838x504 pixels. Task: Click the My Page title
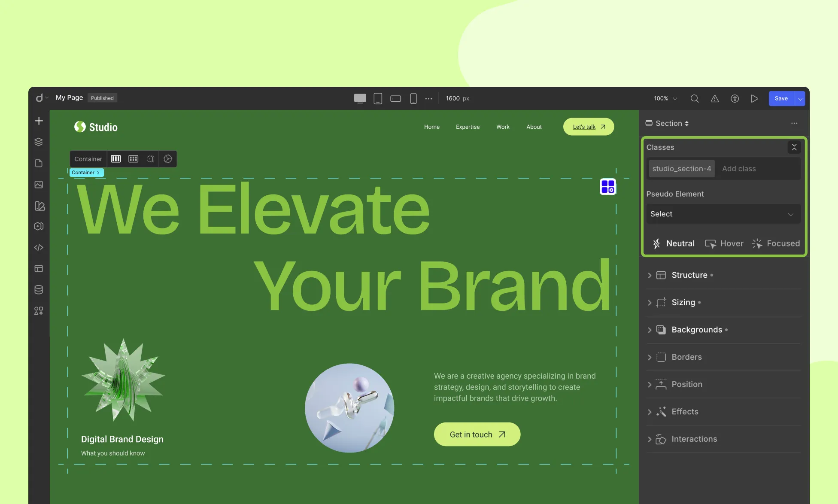tap(69, 97)
